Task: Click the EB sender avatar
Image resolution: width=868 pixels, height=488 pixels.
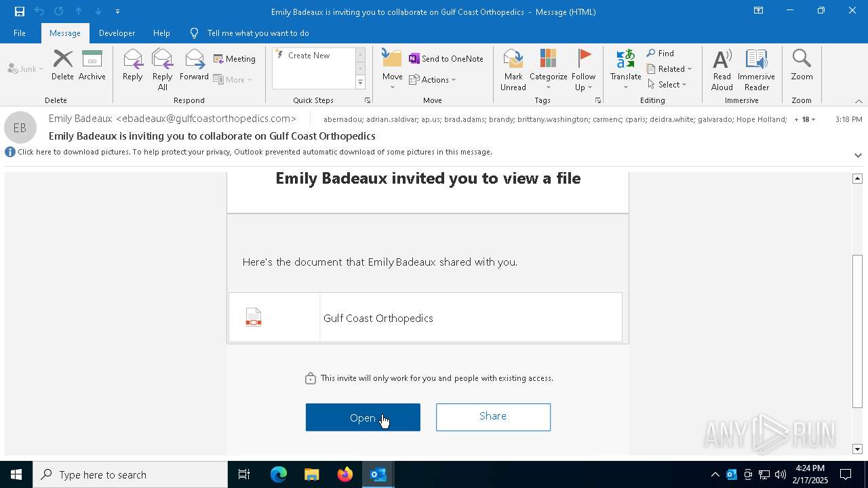Action: pyautogui.click(x=20, y=127)
